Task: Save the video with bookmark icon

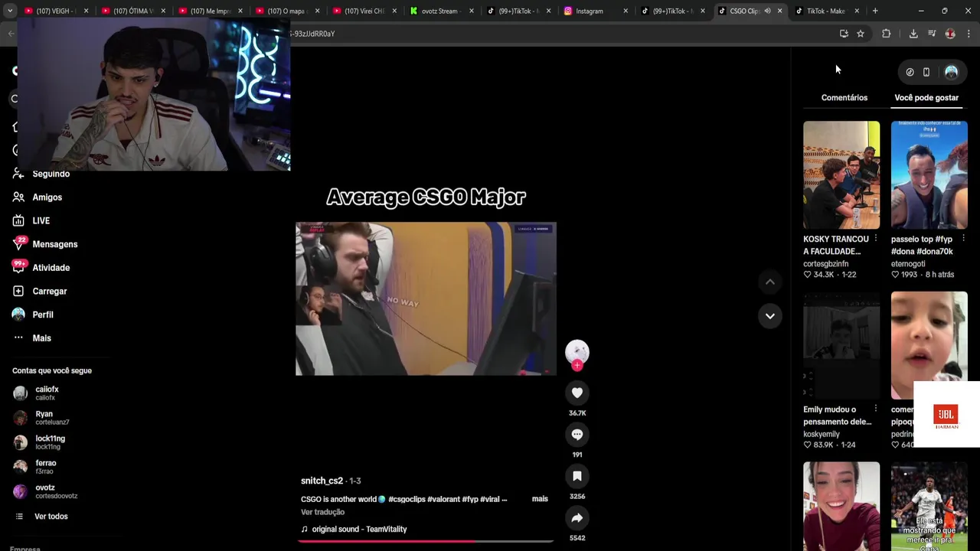Action: pyautogui.click(x=577, y=476)
